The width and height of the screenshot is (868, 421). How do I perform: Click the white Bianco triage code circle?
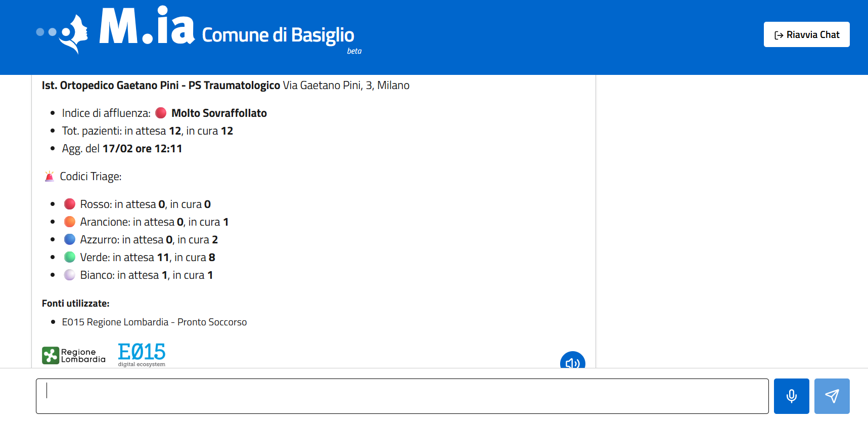[x=70, y=275]
